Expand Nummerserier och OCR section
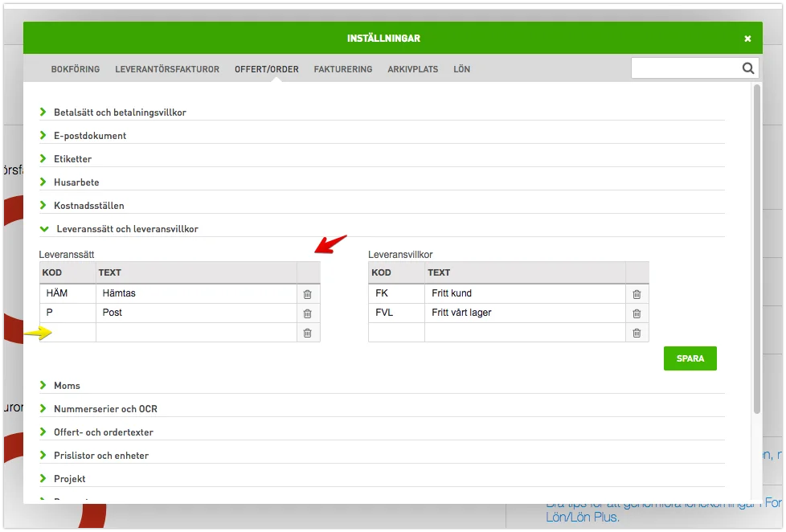Image resolution: width=786 pixels, height=532 pixels. (382, 409)
